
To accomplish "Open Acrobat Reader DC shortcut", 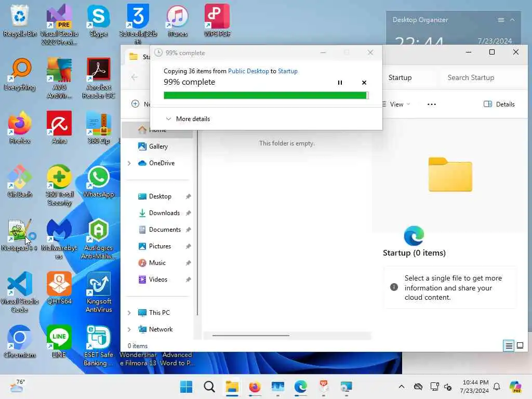I will coord(98,79).
